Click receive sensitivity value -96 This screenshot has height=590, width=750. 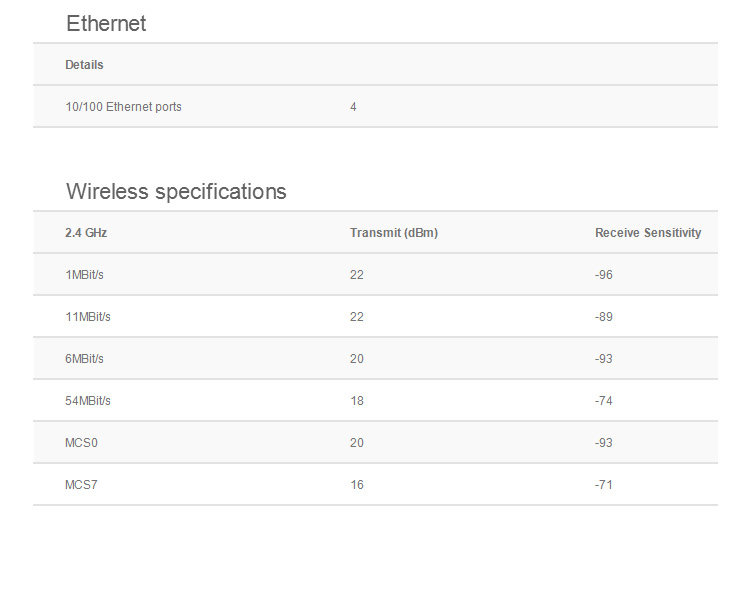pos(603,275)
